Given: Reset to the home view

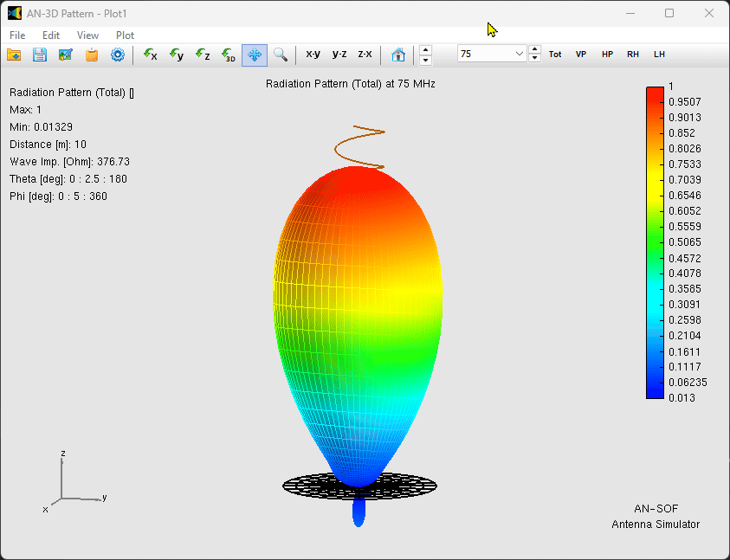Looking at the screenshot, I should [x=398, y=55].
